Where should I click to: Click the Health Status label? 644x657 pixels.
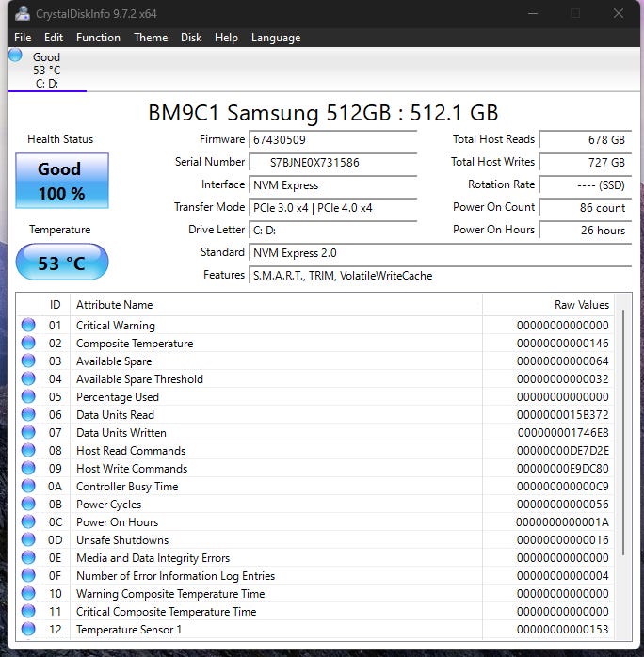[60, 139]
